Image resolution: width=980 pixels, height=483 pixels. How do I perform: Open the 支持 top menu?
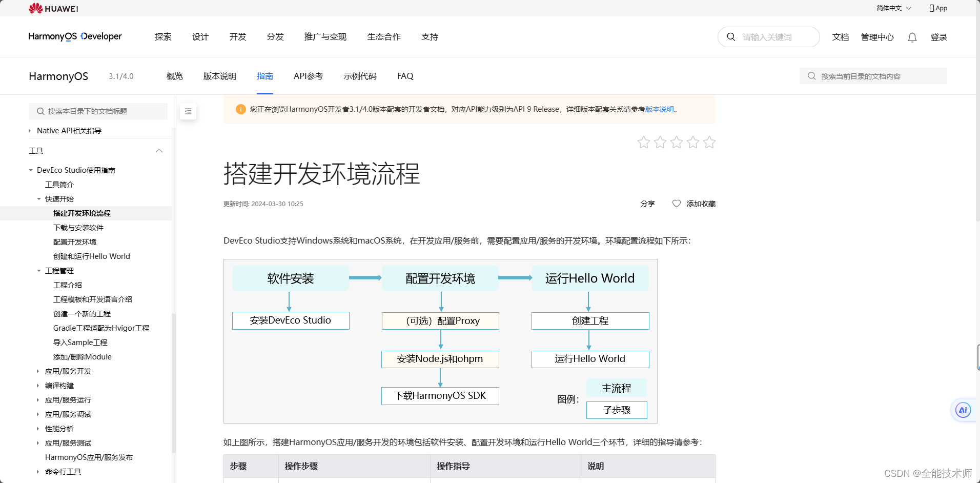(x=430, y=37)
